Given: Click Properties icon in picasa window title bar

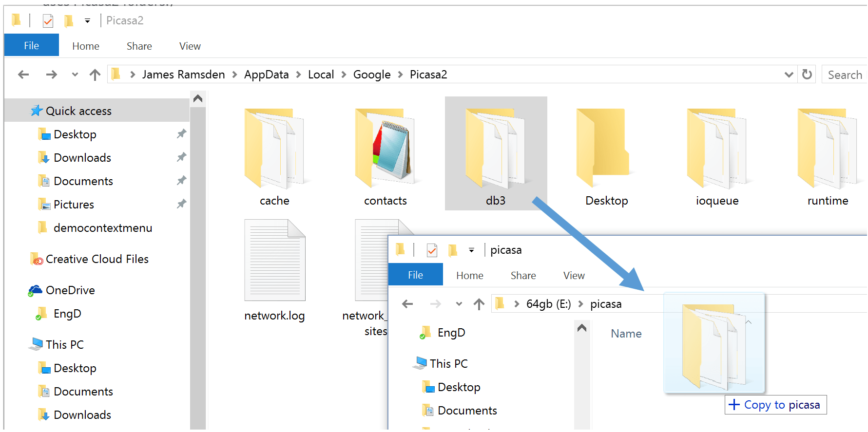Looking at the screenshot, I should point(432,250).
